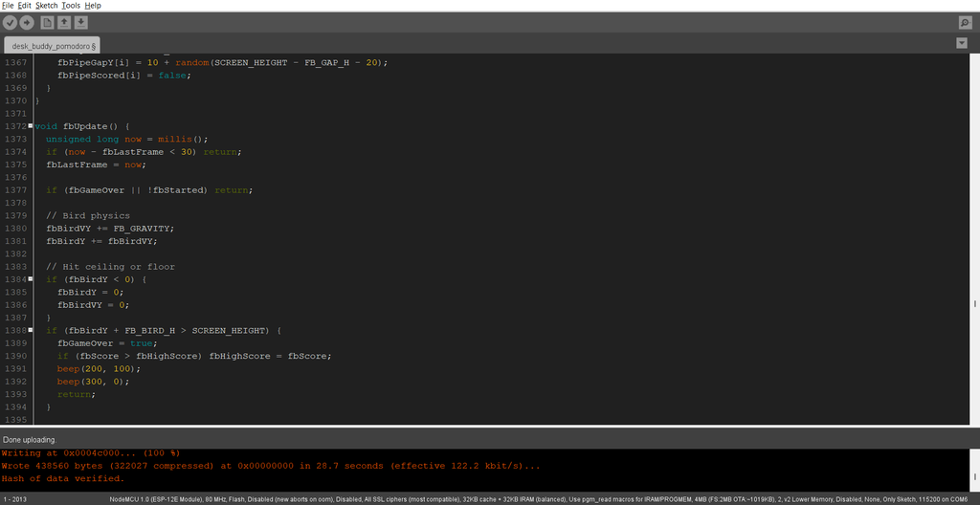The height and width of the screenshot is (505, 980).
Task: Click the 'Done uploading.' status message
Action: tap(30, 440)
